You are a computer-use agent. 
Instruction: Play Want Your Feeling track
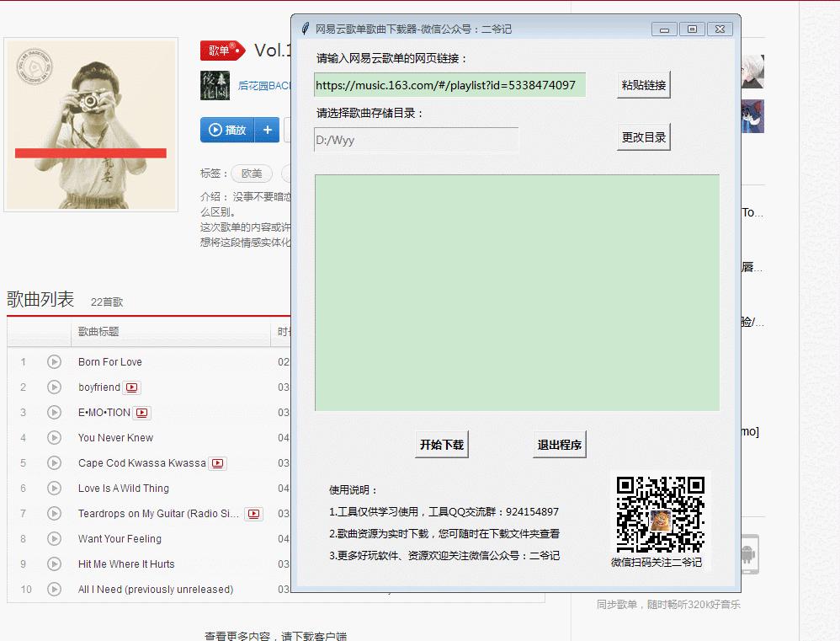[x=54, y=538]
